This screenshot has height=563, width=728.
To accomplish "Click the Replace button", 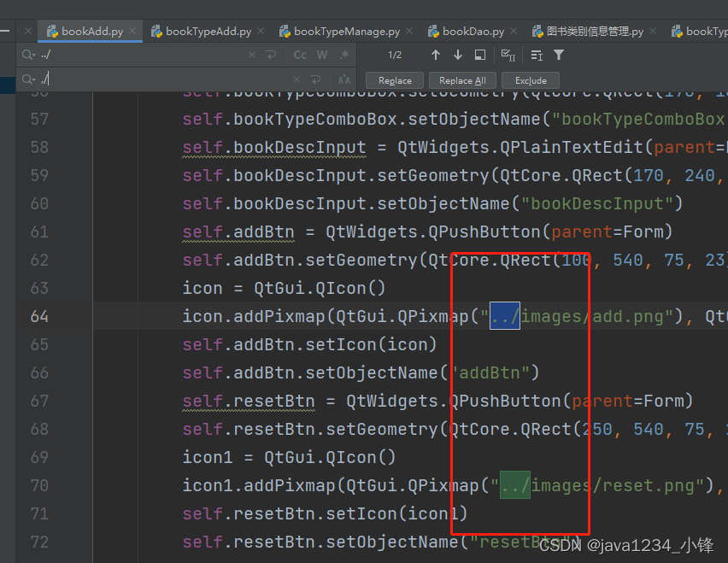I will click(395, 80).
